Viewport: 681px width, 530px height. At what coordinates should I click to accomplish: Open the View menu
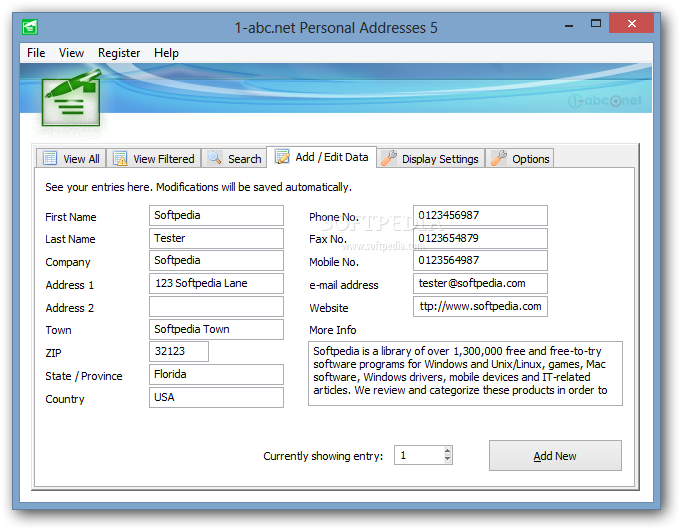[x=71, y=53]
